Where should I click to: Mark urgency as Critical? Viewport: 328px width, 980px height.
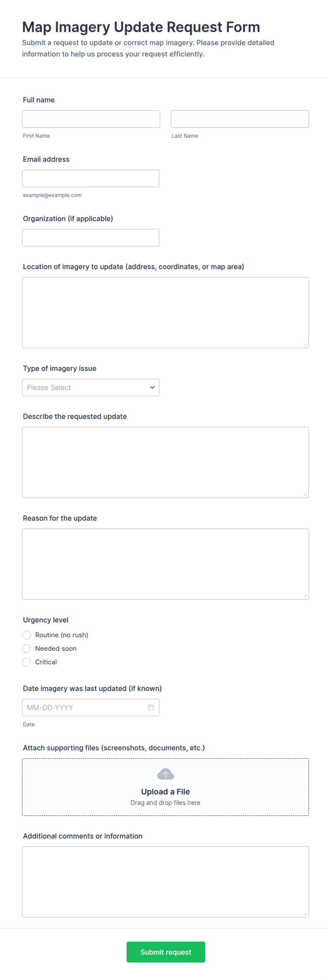point(26,662)
